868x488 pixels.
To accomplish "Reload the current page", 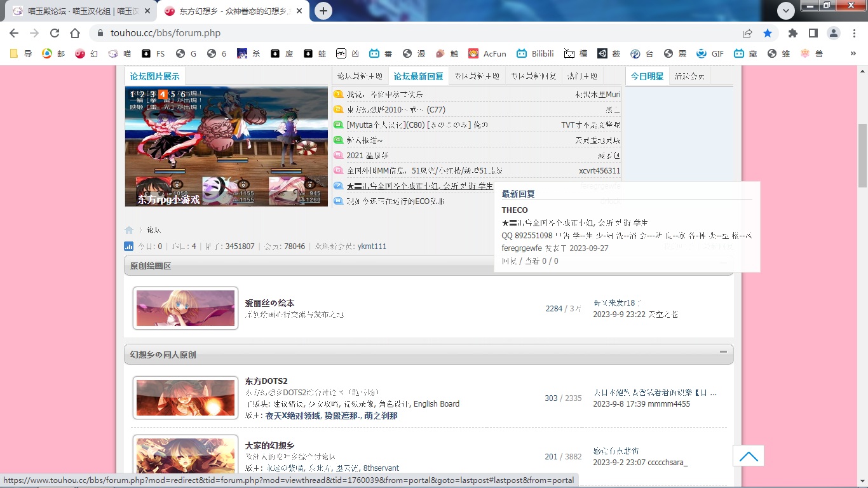I will [55, 33].
